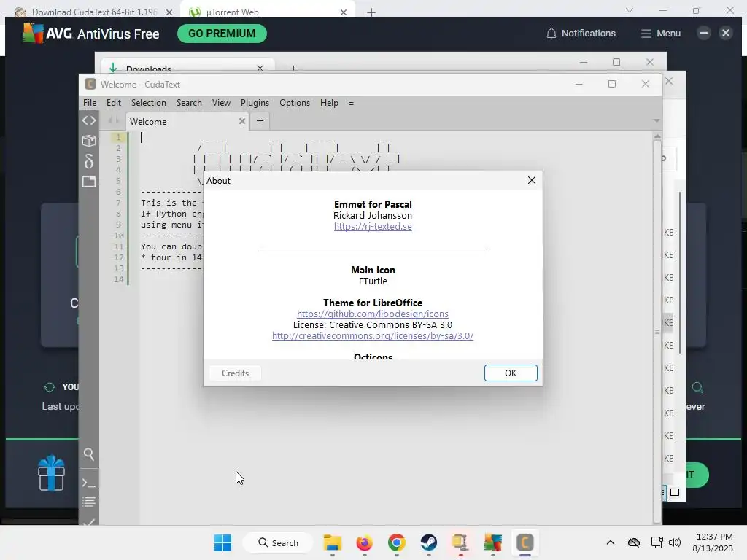747x560 pixels.
Task: Click OK in About dialog
Action: tap(511, 373)
